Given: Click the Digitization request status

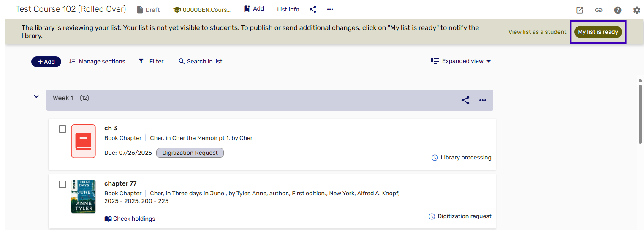Looking at the screenshot, I should point(460,216).
